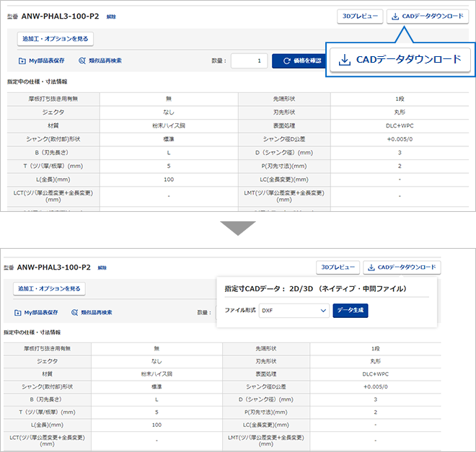Click the download arrow icon in the lower panel's CAD button
This screenshot has height=452, width=476.
click(371, 267)
